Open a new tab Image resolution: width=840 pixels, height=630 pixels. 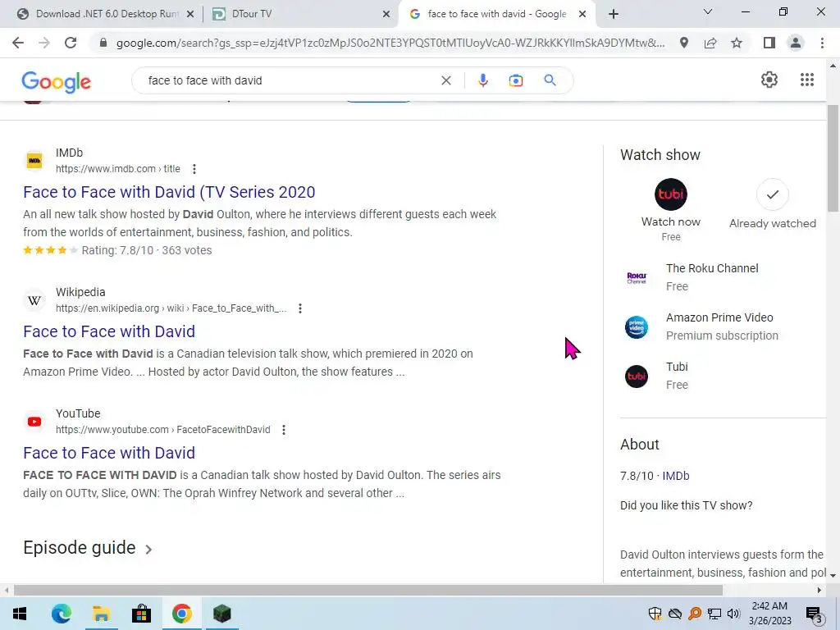(614, 14)
